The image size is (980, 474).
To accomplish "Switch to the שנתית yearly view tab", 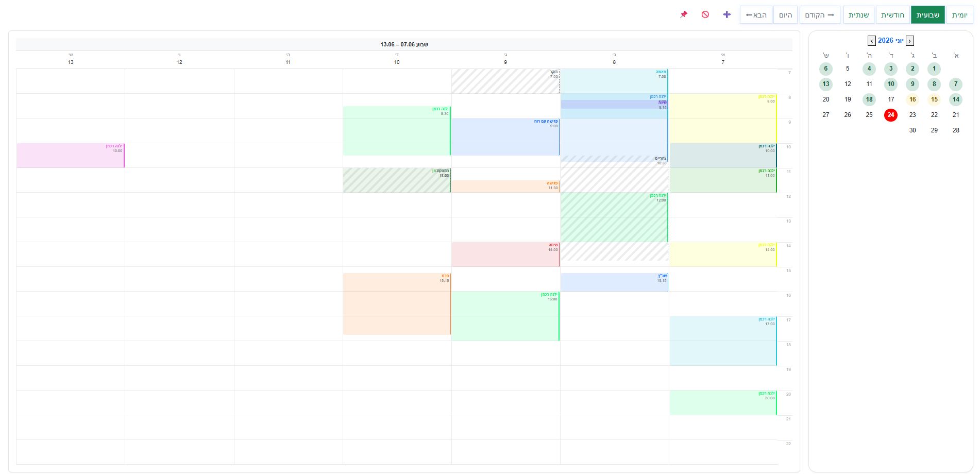I will (858, 15).
